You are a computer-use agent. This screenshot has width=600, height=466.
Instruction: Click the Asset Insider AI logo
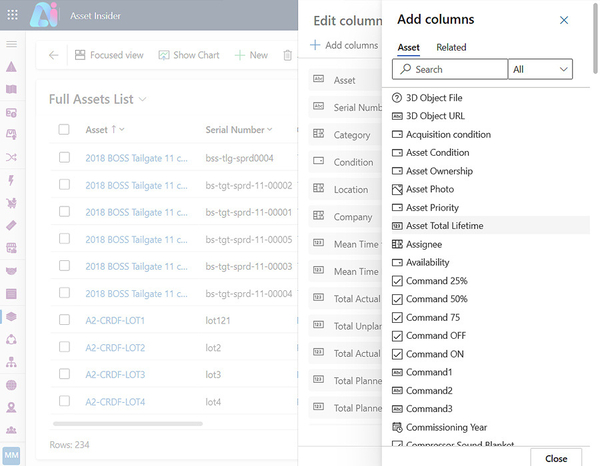(44, 15)
